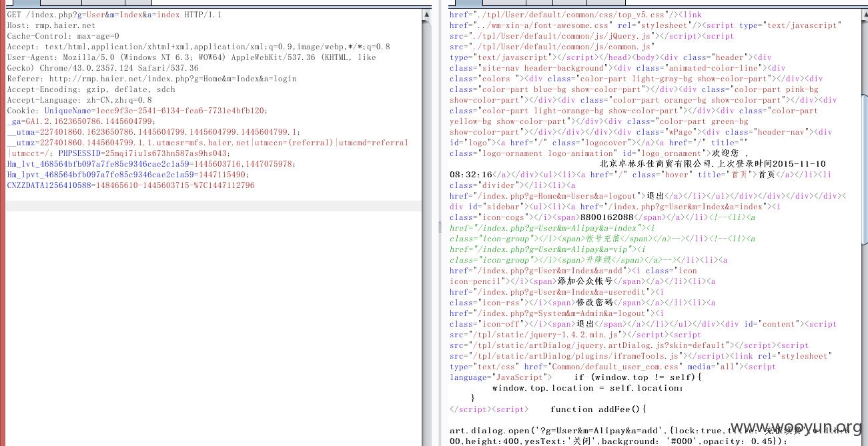Click the 'Accept-Language: zh-CN,zh;q=0.8' line
This screenshot has width=868, height=446.
(79, 100)
